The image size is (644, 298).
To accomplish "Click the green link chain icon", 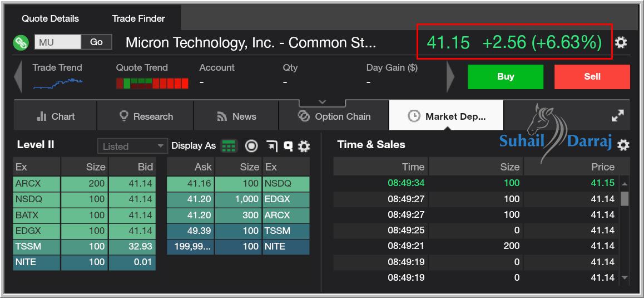I will click(21, 42).
